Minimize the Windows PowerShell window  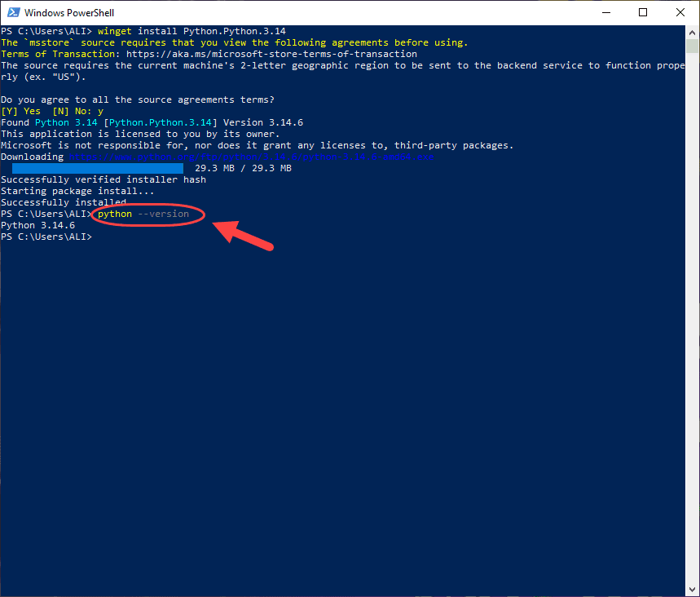tap(605, 12)
